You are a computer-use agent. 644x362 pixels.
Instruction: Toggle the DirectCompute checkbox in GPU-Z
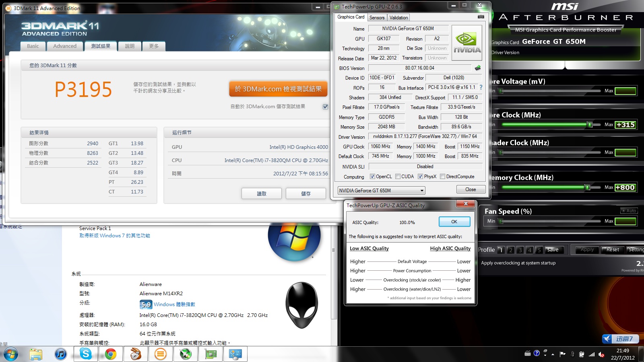(442, 177)
